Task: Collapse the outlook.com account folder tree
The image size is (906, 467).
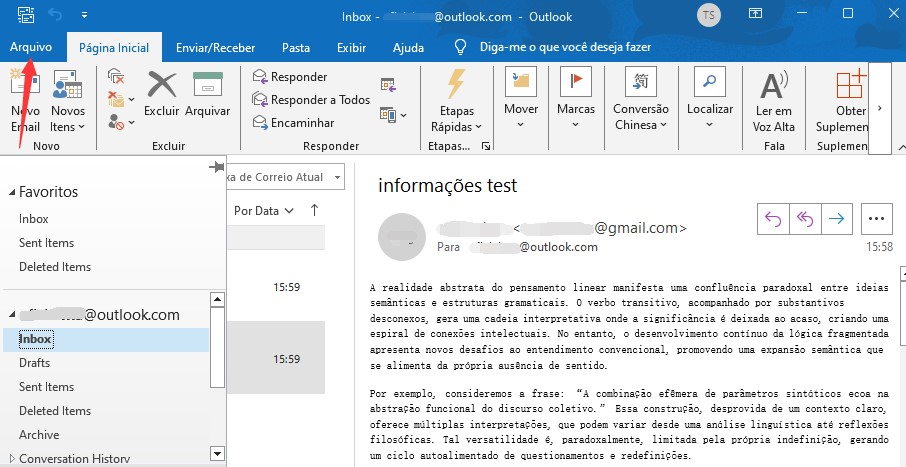Action: (x=12, y=315)
